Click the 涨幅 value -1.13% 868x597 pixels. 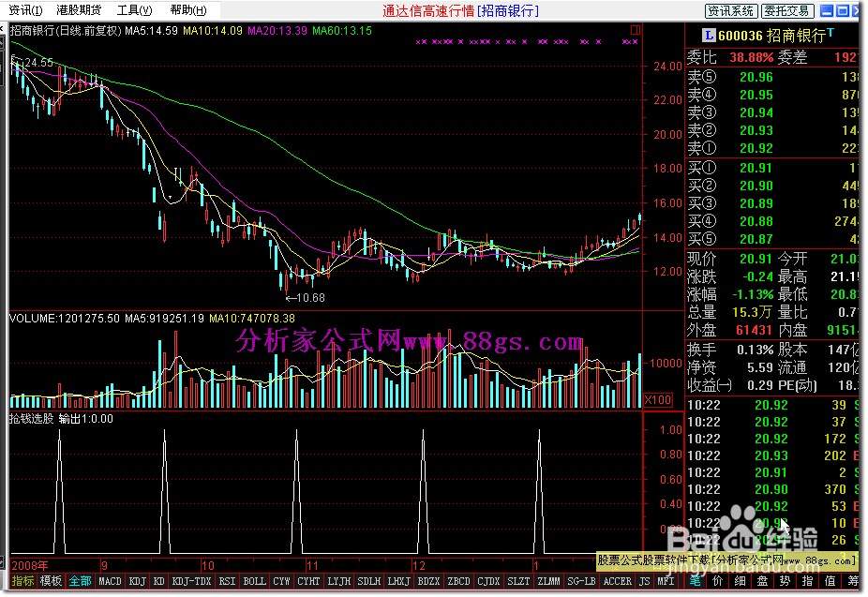point(753,294)
